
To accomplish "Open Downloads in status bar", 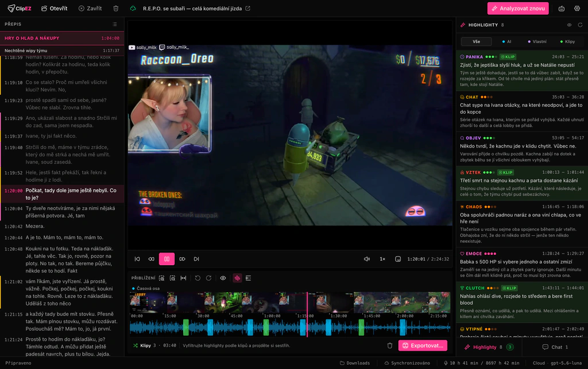I will pos(355,363).
